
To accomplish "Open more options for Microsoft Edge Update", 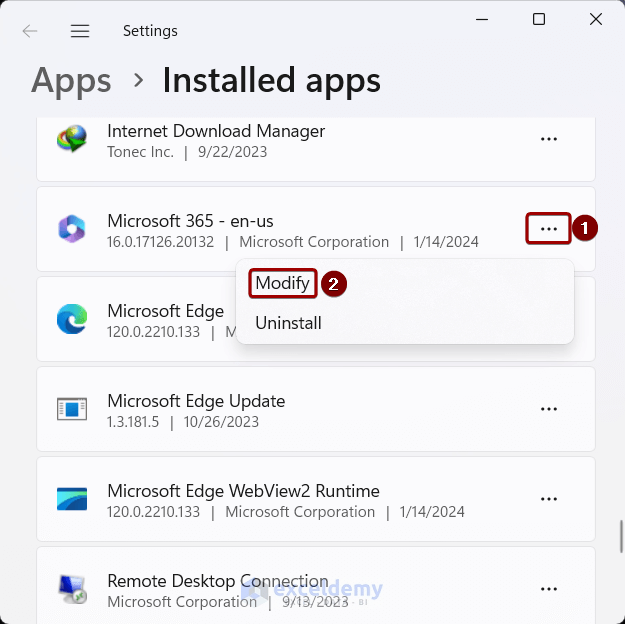I will tap(548, 409).
